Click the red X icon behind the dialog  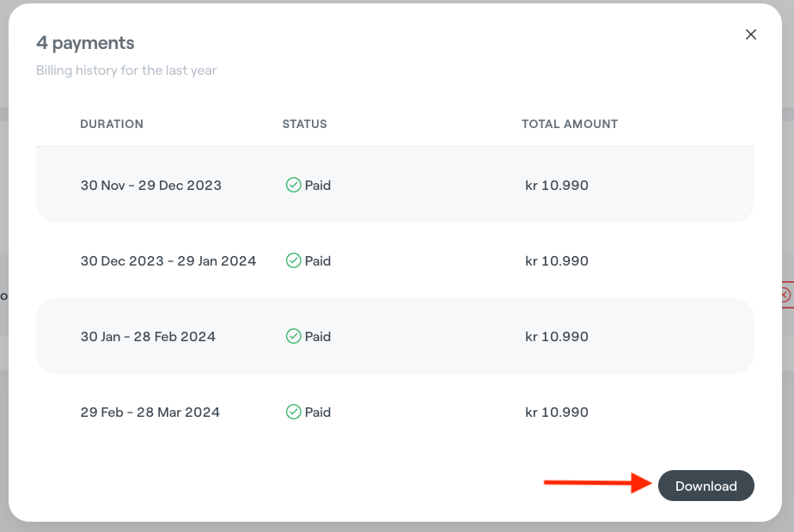pyautogui.click(x=786, y=295)
